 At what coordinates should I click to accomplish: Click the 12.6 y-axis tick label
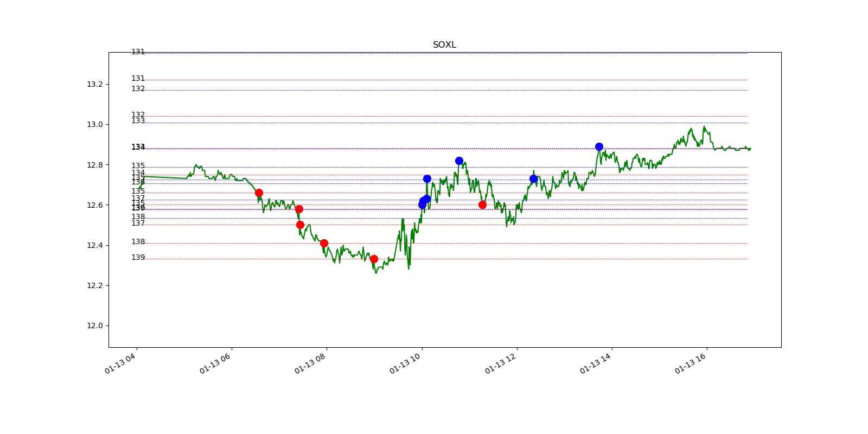coord(94,205)
